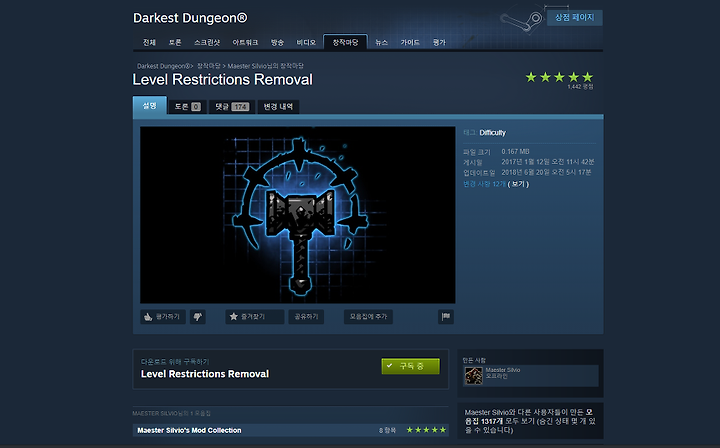Click the 모음집에 추가 button
This screenshot has width=720, height=448.
[x=368, y=317]
